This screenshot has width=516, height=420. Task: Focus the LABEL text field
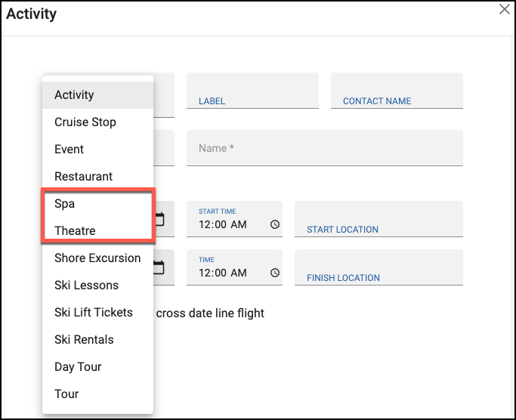click(252, 91)
